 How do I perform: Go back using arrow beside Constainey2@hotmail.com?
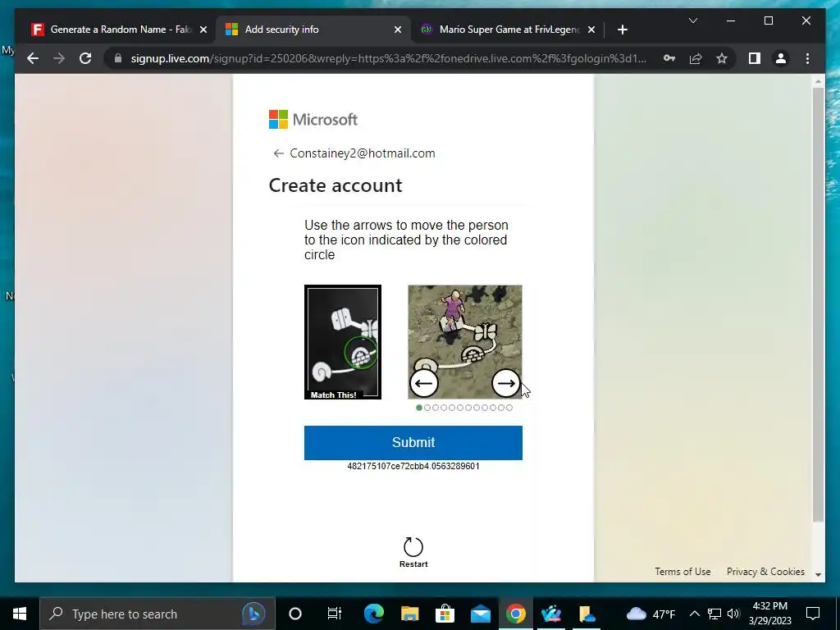[278, 153]
